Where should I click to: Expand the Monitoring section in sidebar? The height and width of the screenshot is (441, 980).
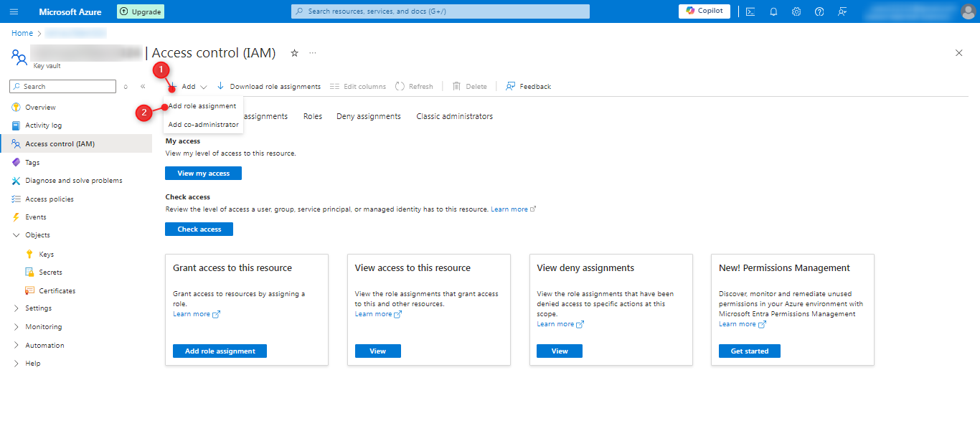(17, 327)
